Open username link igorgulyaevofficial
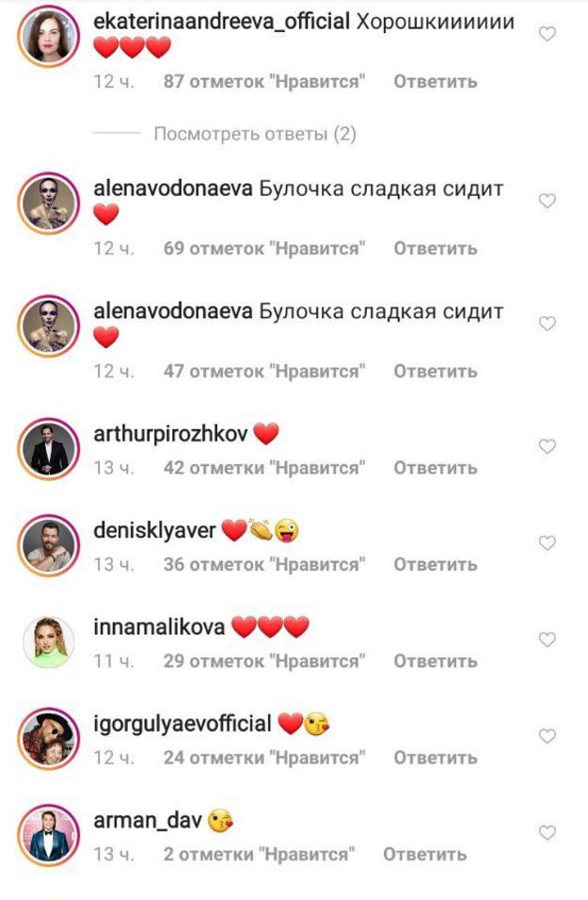The width and height of the screenshot is (588, 900). pyautogui.click(x=183, y=724)
